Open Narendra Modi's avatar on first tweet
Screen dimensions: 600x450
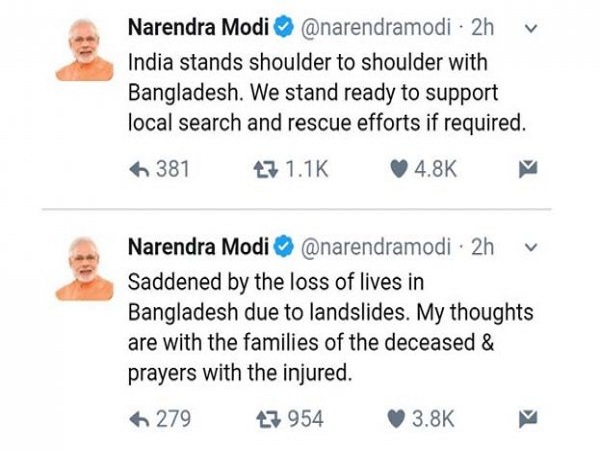[x=84, y=50]
